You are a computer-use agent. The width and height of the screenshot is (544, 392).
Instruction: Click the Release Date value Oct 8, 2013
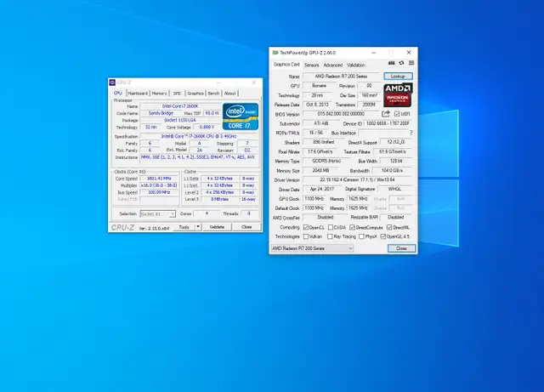click(317, 105)
